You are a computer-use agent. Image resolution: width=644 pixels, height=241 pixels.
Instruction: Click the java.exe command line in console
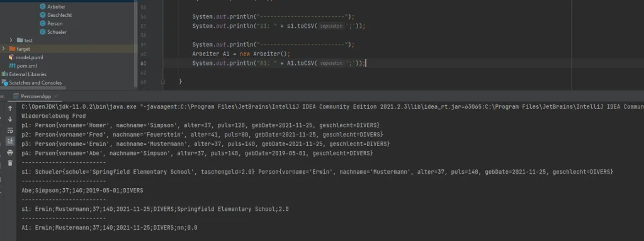(332, 107)
